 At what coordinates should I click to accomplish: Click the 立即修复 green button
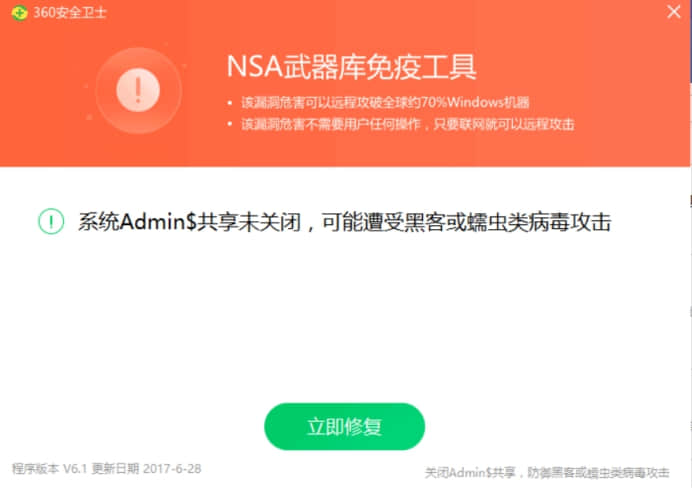(344, 427)
